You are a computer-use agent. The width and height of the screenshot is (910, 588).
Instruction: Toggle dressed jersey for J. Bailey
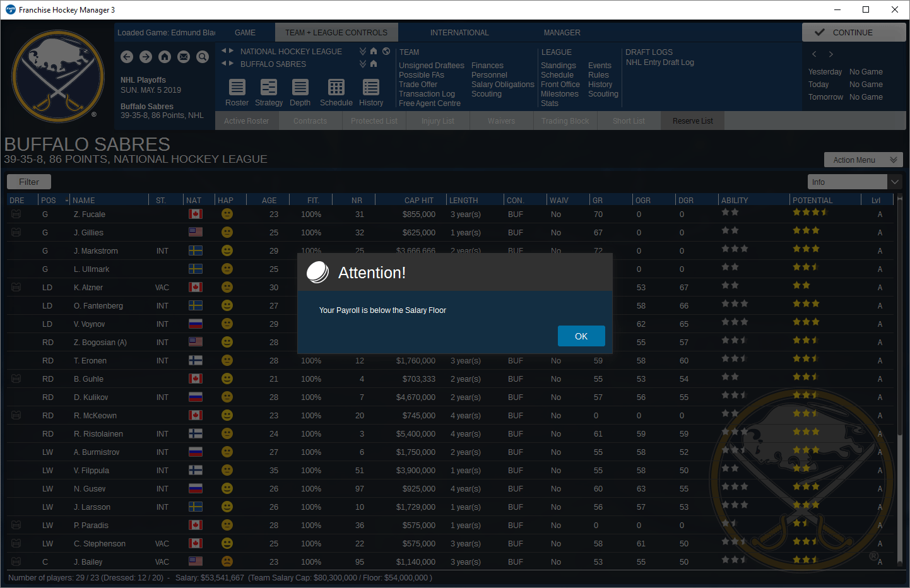click(x=16, y=562)
